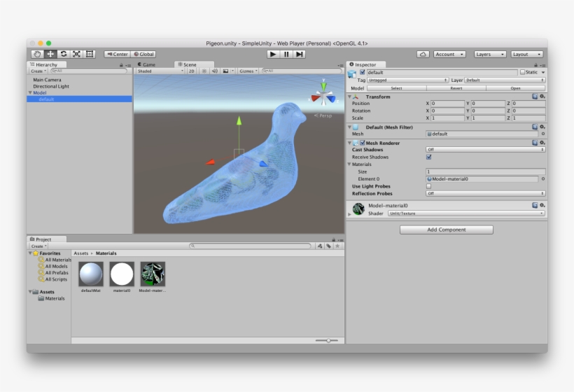Click the Revert model button
The image size is (574, 392).
tap(456, 88)
